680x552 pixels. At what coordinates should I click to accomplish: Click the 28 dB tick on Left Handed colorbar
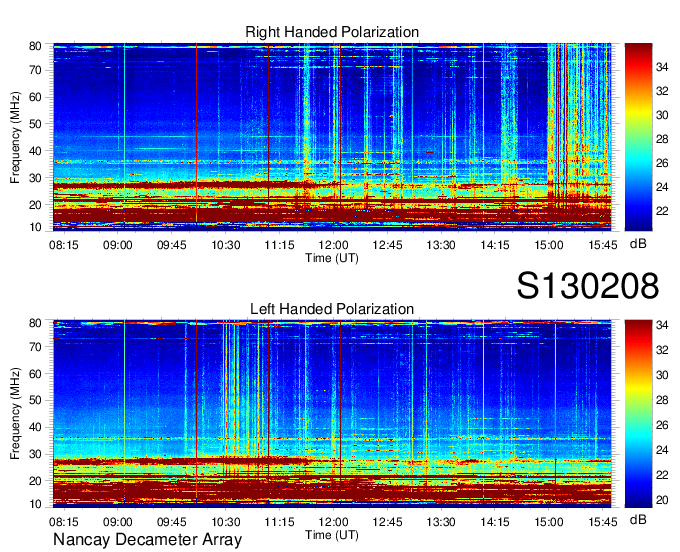pos(662,400)
